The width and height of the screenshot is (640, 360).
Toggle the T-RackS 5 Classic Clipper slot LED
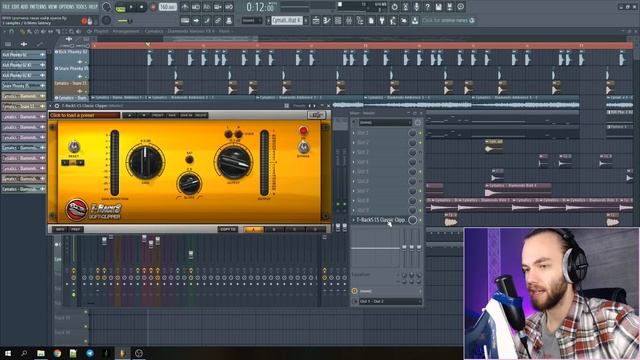[x=420, y=220]
